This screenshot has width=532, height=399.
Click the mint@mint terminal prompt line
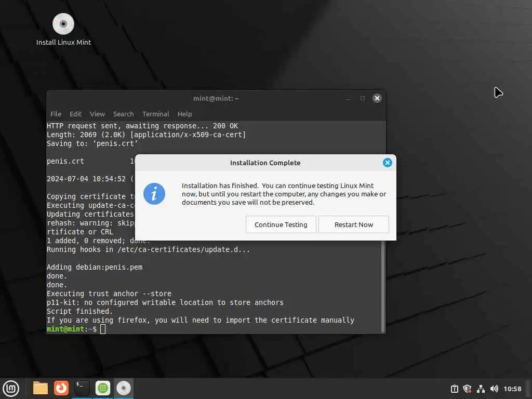[x=76, y=329]
